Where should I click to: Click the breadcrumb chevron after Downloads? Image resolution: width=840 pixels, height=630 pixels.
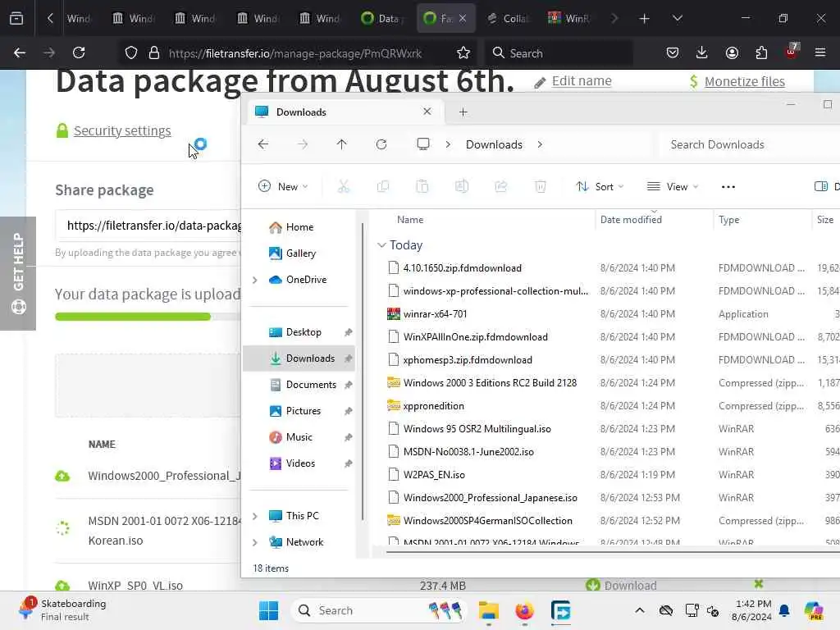pyautogui.click(x=540, y=144)
